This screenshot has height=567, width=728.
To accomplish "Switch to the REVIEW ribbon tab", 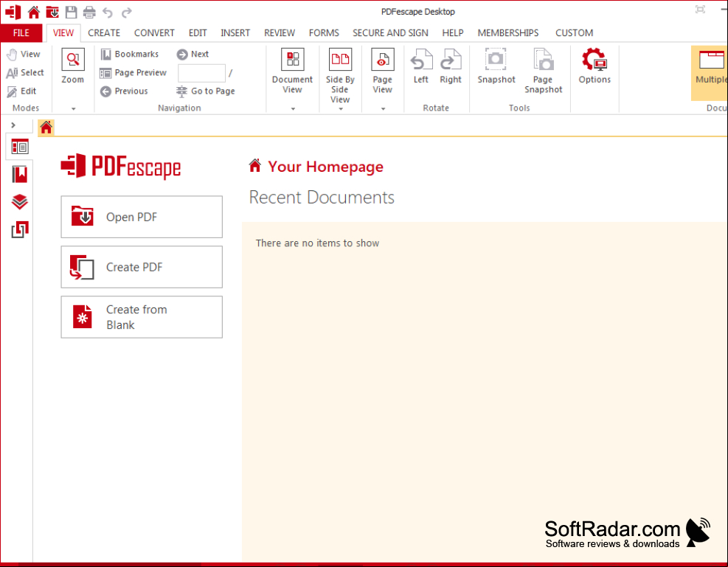I will [280, 33].
